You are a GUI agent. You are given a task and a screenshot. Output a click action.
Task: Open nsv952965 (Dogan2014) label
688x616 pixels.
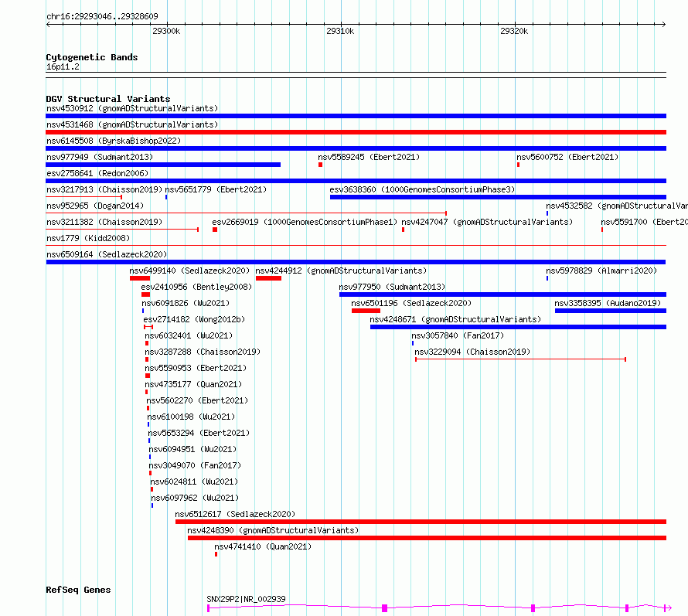(95, 206)
